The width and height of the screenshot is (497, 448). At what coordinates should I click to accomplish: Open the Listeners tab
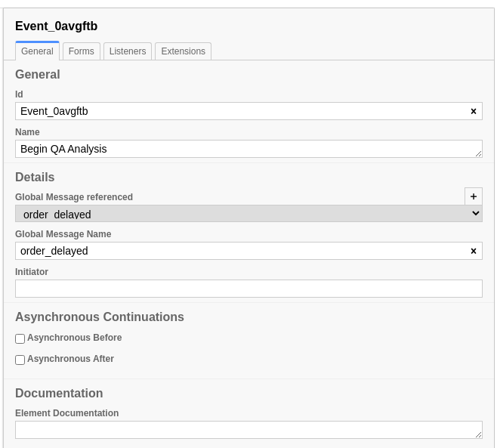coord(128,51)
